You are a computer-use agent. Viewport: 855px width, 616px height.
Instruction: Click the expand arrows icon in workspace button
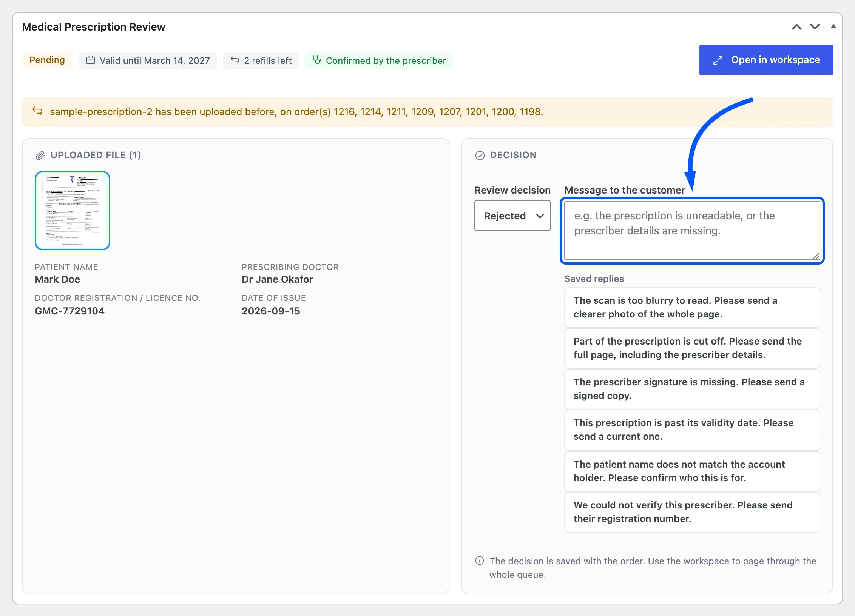(718, 60)
